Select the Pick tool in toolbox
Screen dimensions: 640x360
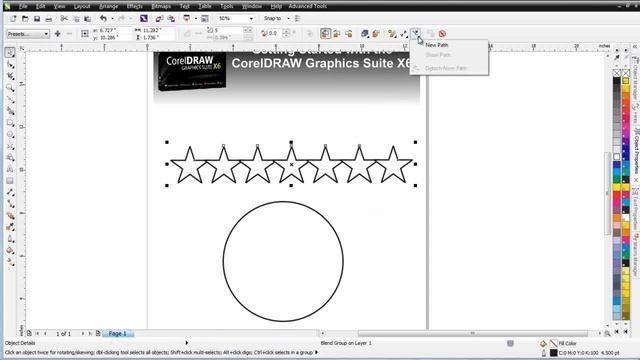(10, 53)
